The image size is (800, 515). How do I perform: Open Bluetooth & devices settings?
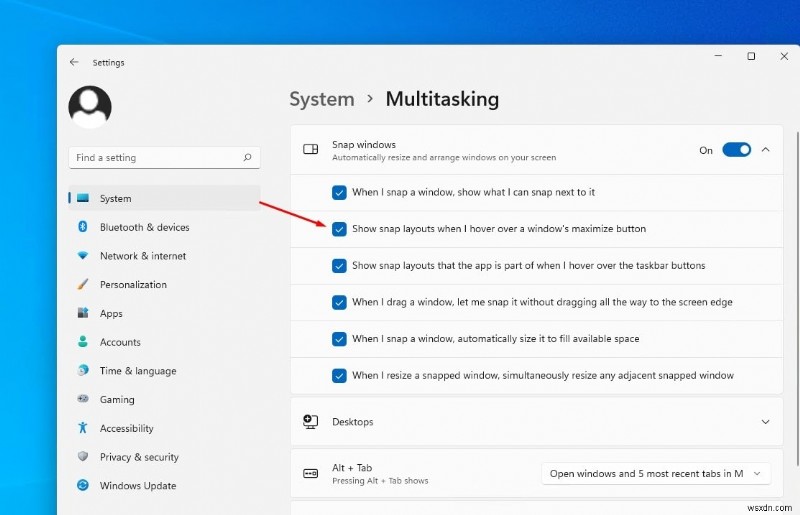(164, 227)
